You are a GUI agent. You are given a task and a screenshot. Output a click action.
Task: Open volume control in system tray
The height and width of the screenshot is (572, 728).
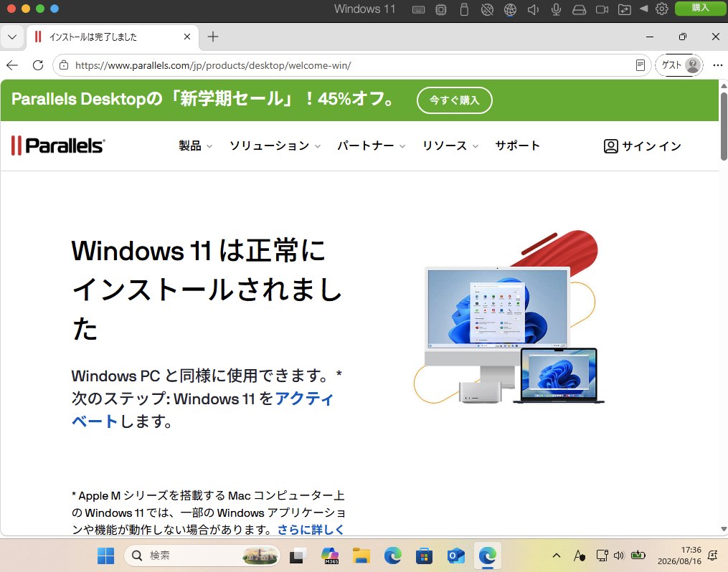click(x=619, y=556)
